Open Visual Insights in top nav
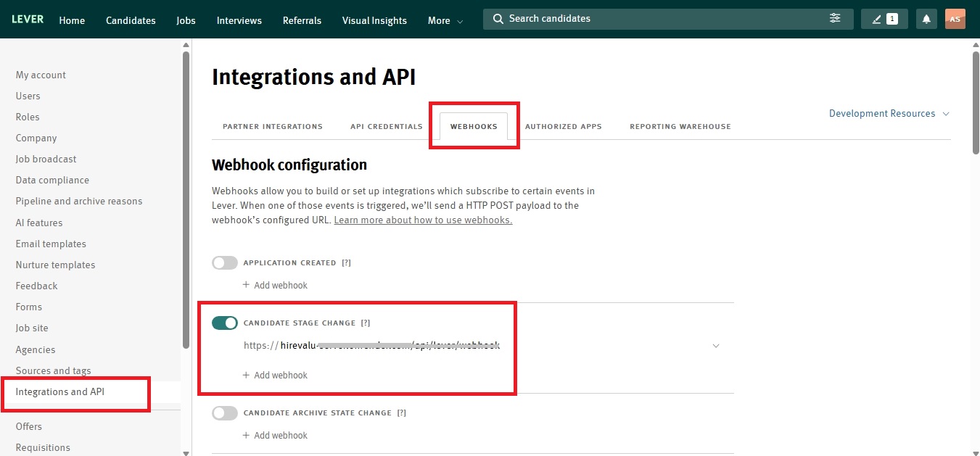Screen dimensions: 980x456 [x=374, y=20]
